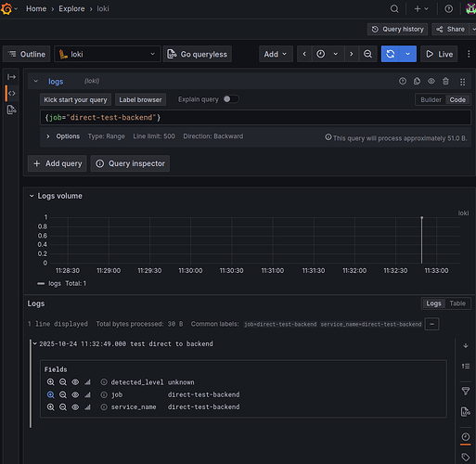Duplicate the logs query
This screenshot has height=464, width=476.
[417, 81]
